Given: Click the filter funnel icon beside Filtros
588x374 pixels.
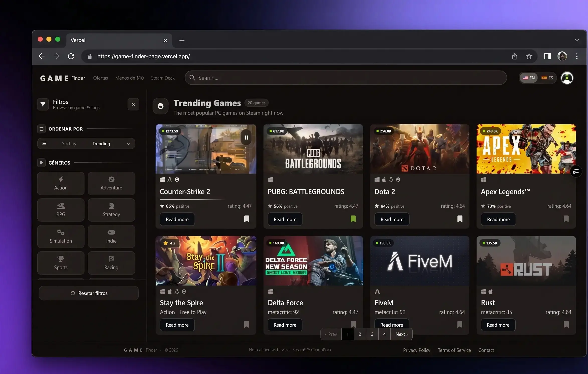Looking at the screenshot, I should 43,104.
